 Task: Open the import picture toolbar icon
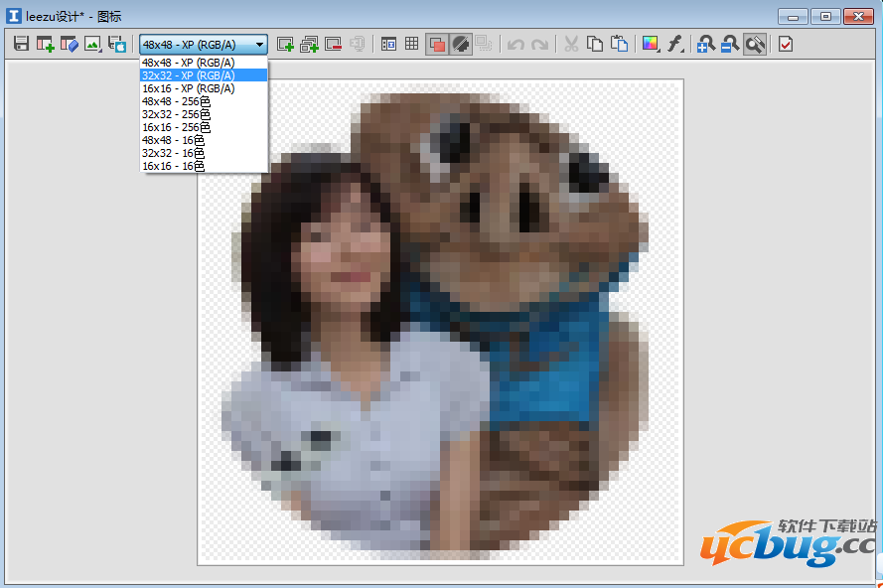[x=93, y=44]
